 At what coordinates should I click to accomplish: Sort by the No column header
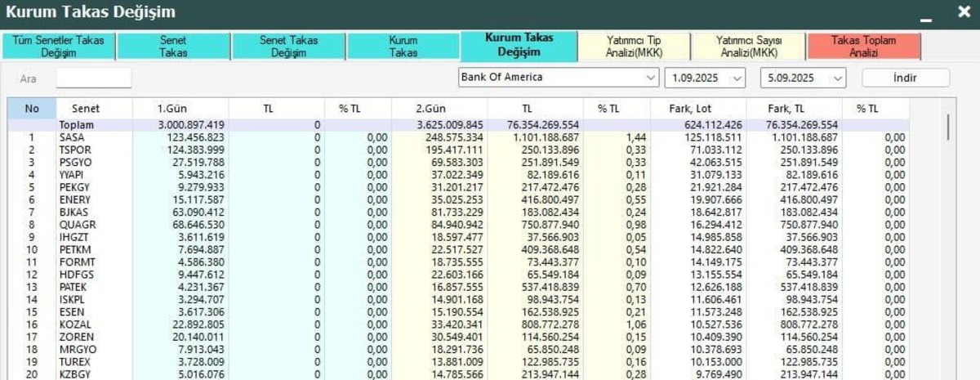(x=32, y=109)
